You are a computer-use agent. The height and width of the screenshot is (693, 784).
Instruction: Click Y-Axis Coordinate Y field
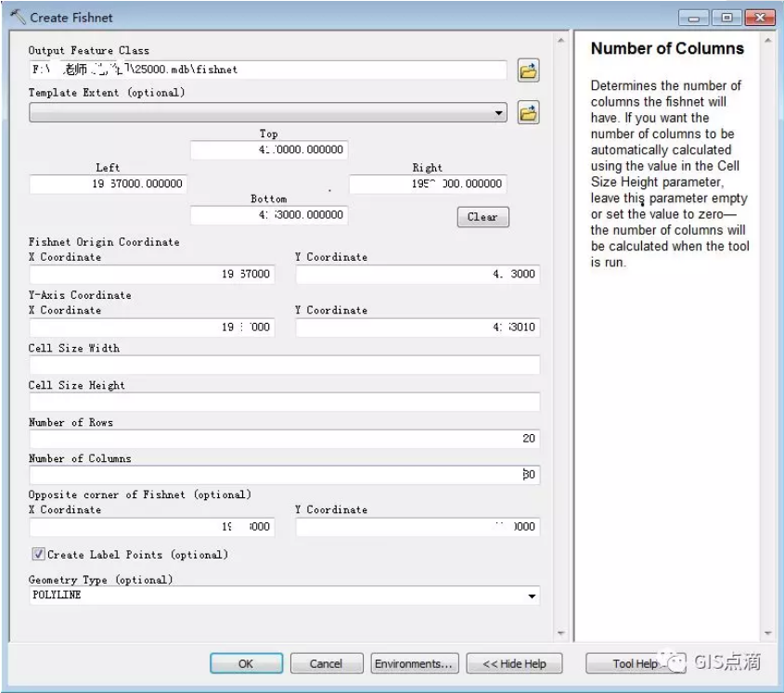[x=418, y=327]
